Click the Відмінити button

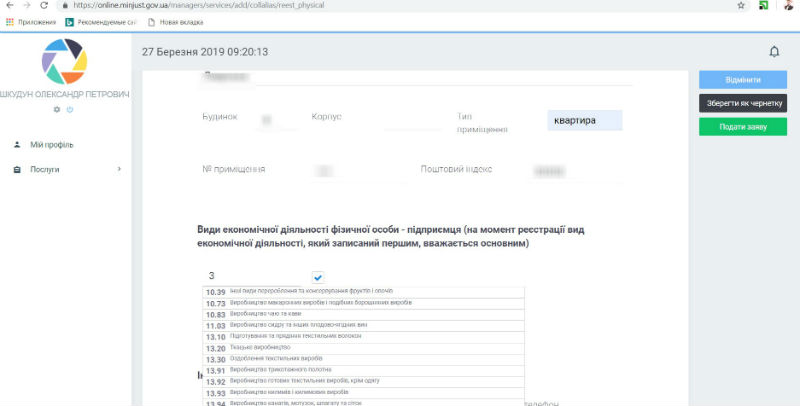click(x=743, y=80)
